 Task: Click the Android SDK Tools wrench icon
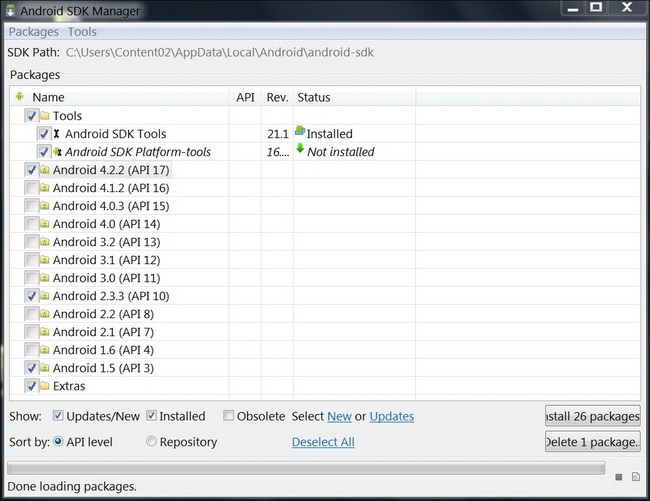[56, 133]
